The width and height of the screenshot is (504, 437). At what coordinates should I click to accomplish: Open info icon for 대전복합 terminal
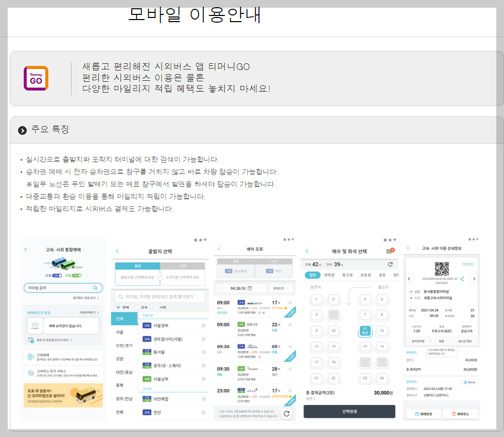pos(203,399)
